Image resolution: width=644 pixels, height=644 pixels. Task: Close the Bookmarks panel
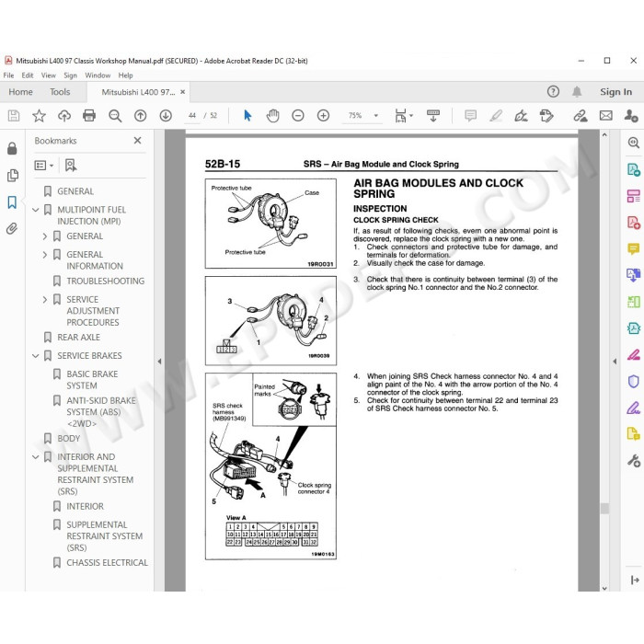138,141
